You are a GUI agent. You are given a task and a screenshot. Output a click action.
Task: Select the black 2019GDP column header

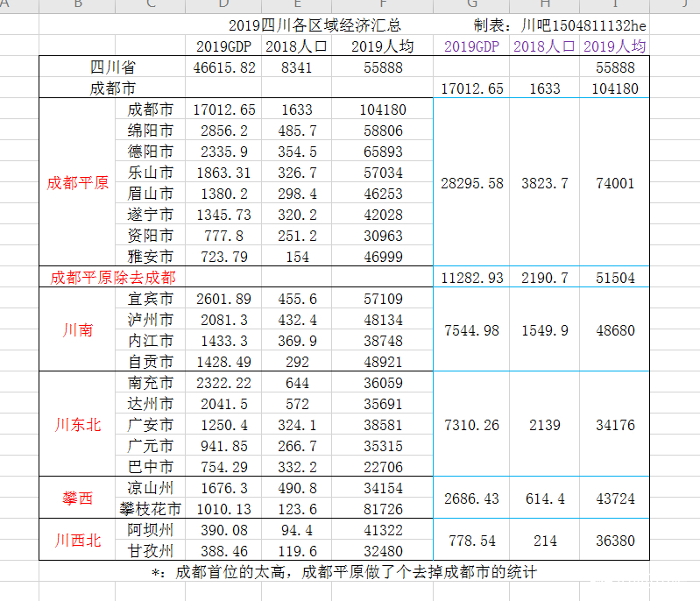[223, 46]
